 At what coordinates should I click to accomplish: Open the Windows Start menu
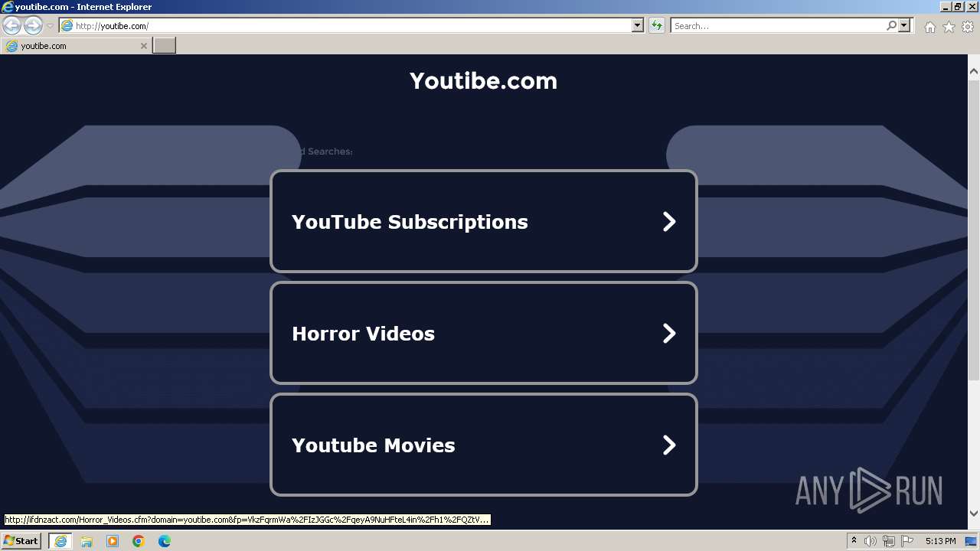click(x=21, y=541)
